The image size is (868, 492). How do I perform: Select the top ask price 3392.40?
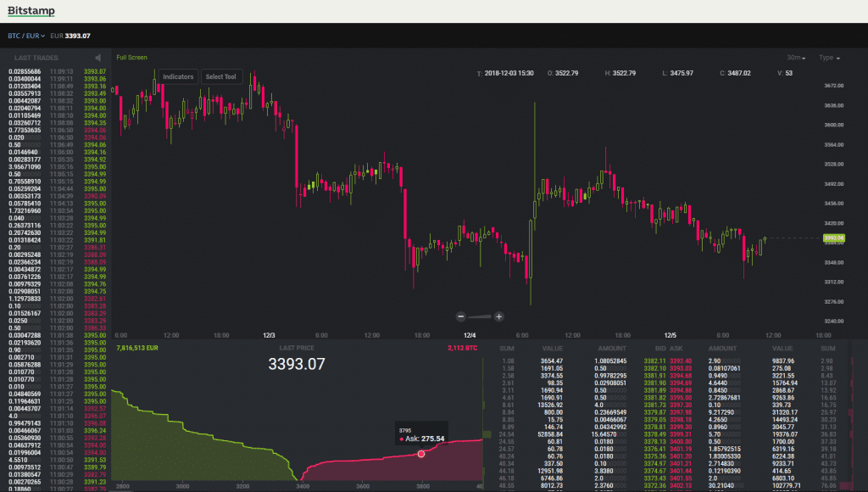pyautogui.click(x=681, y=361)
